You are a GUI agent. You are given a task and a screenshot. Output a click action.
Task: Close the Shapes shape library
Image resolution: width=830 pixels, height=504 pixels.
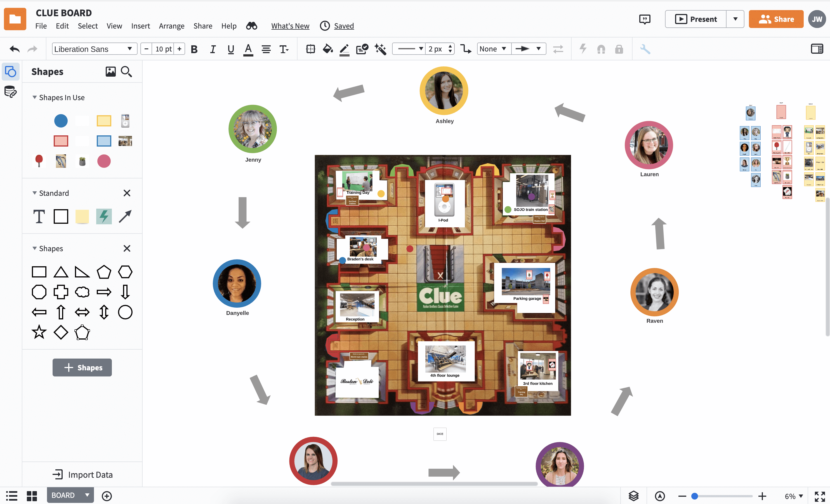tap(127, 248)
